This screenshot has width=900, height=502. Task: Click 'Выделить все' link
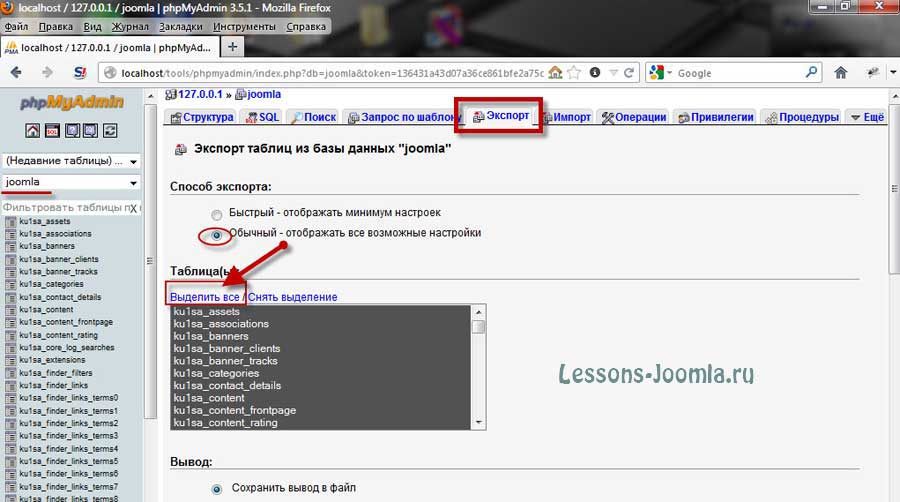point(204,297)
